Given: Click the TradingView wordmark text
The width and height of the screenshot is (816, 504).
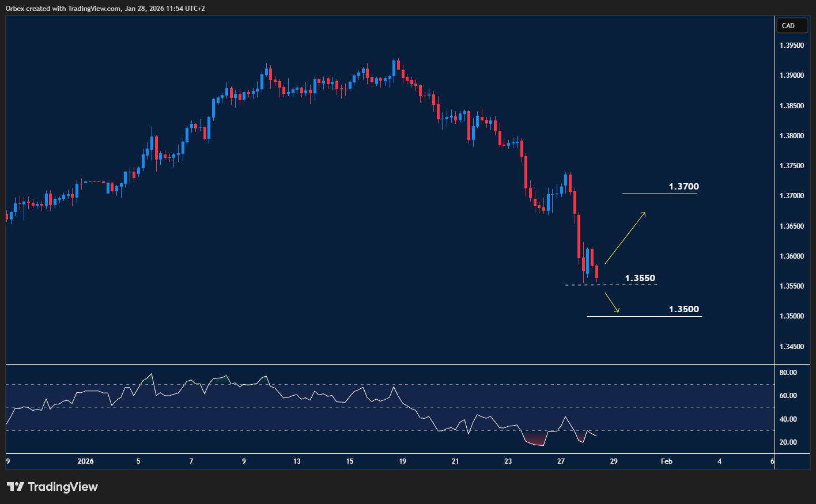Looking at the screenshot, I should pyautogui.click(x=63, y=487).
